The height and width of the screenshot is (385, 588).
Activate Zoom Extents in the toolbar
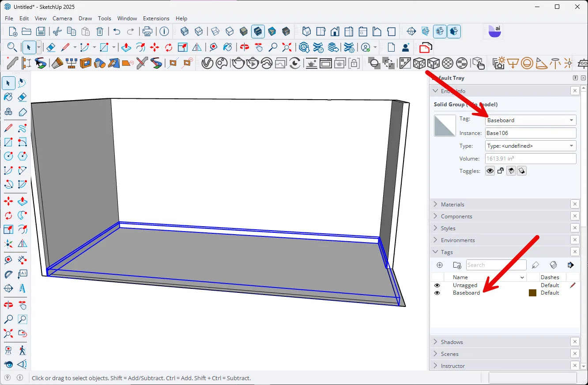[x=286, y=47]
